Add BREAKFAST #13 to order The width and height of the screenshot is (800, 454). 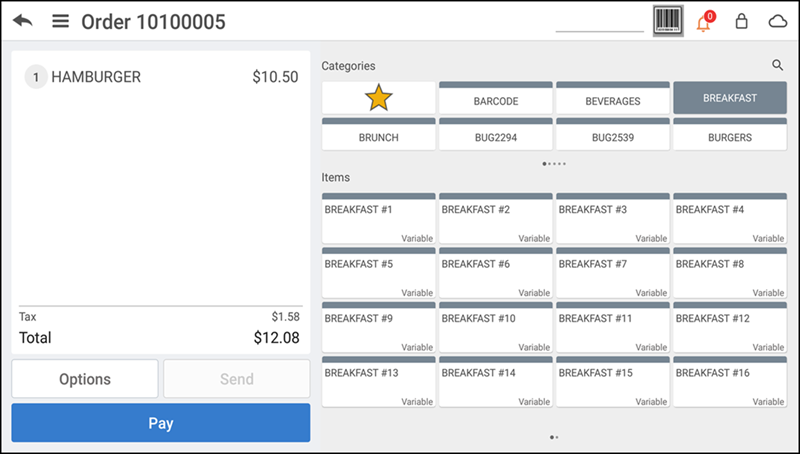[379, 382]
